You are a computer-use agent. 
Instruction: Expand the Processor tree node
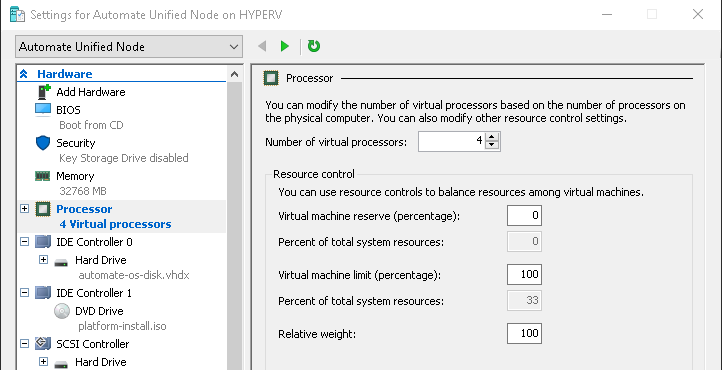coord(24,209)
